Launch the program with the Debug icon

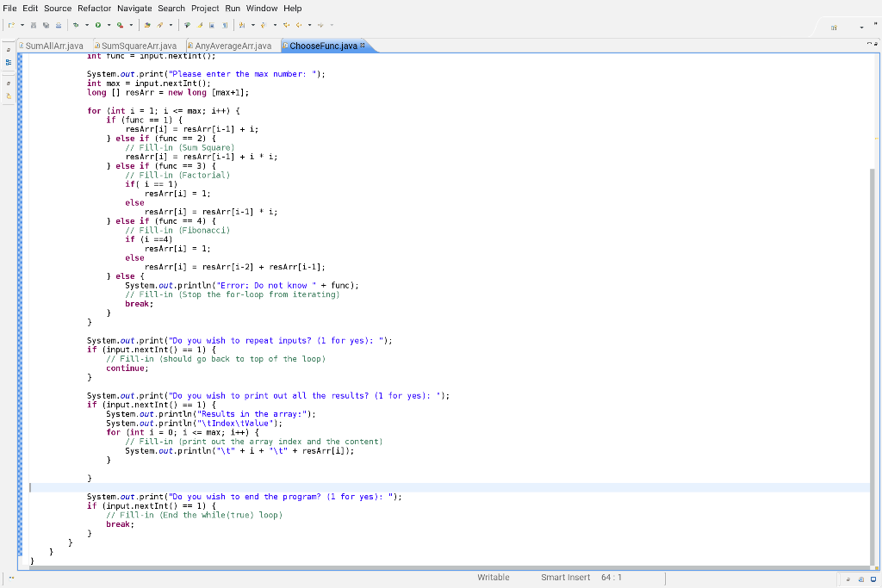pos(76,24)
